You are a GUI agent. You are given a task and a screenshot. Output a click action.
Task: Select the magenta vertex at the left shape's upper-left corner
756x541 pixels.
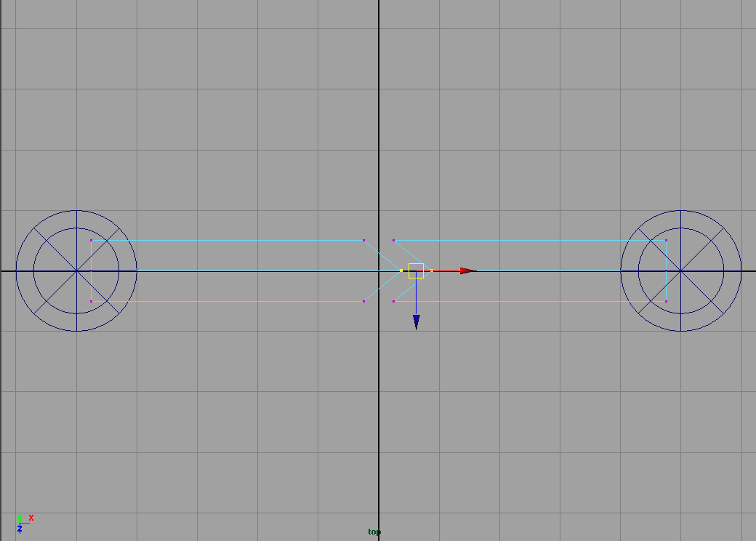point(91,240)
